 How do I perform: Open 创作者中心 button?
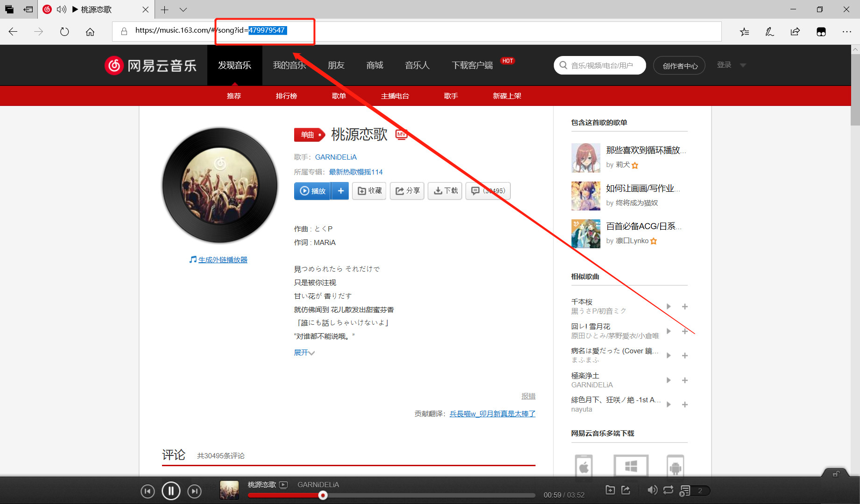680,66
